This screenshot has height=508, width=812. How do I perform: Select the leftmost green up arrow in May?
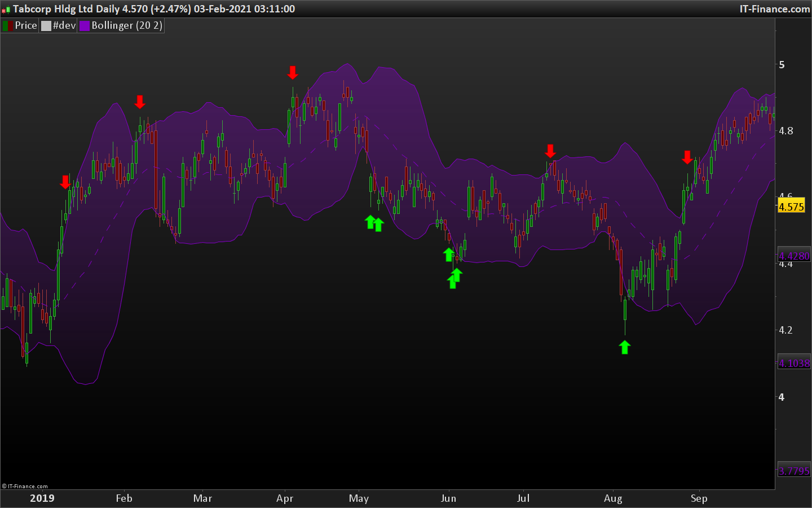pos(370,222)
